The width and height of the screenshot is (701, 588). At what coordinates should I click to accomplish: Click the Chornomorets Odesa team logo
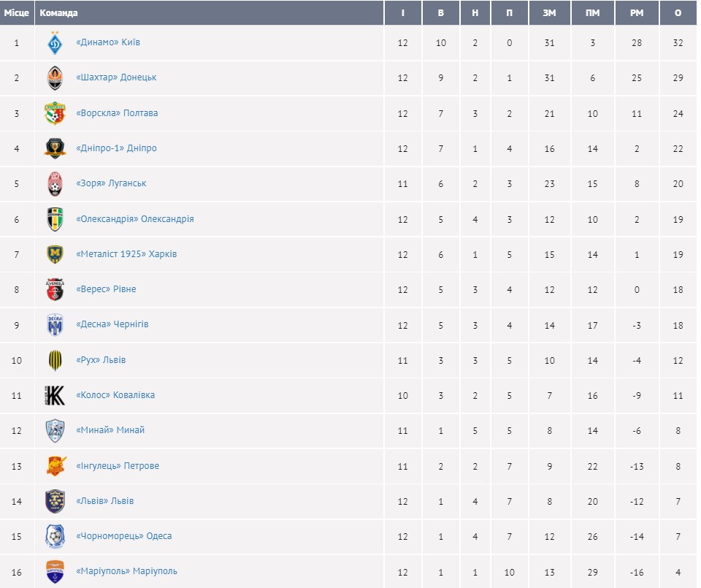55,536
